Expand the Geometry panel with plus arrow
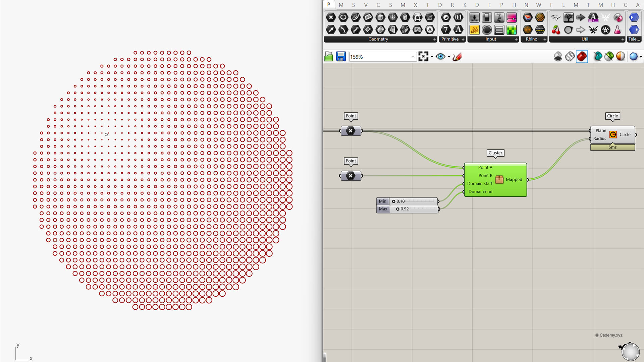 [435, 40]
